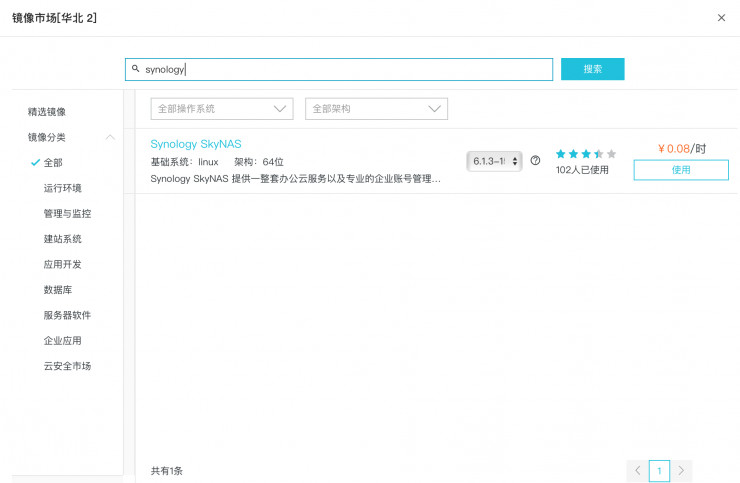The height and width of the screenshot is (483, 740).
Task: Click the SkyNAS description text
Action: pos(295,179)
